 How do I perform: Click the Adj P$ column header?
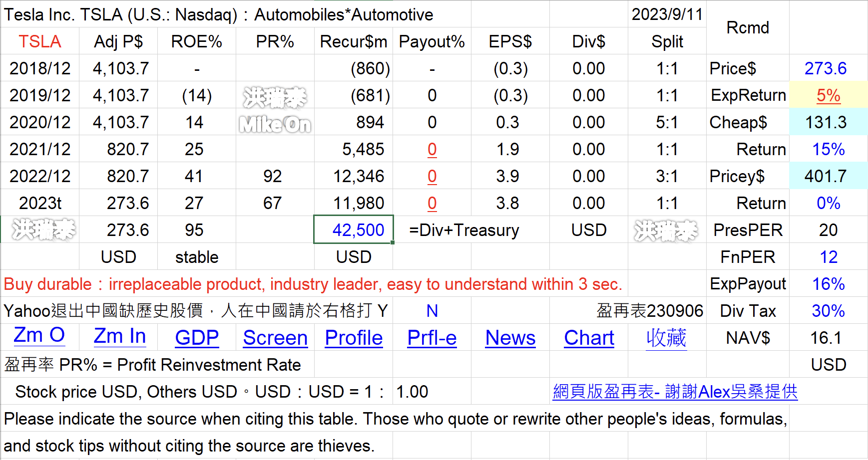[118, 41]
